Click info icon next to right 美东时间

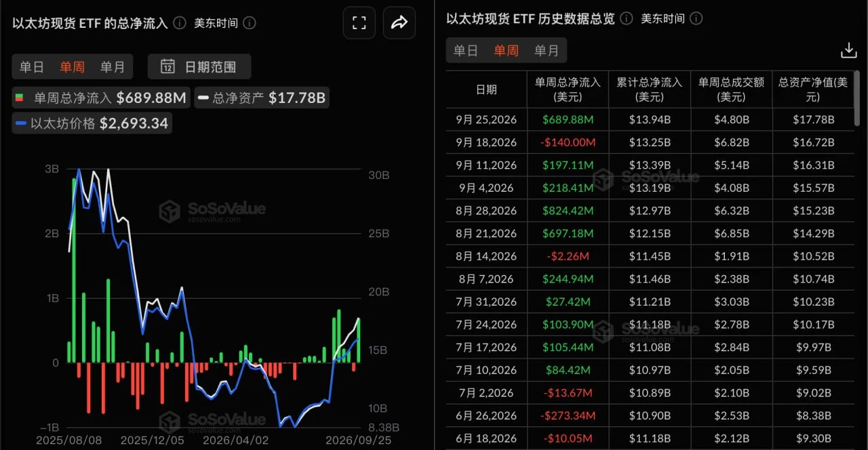point(696,18)
